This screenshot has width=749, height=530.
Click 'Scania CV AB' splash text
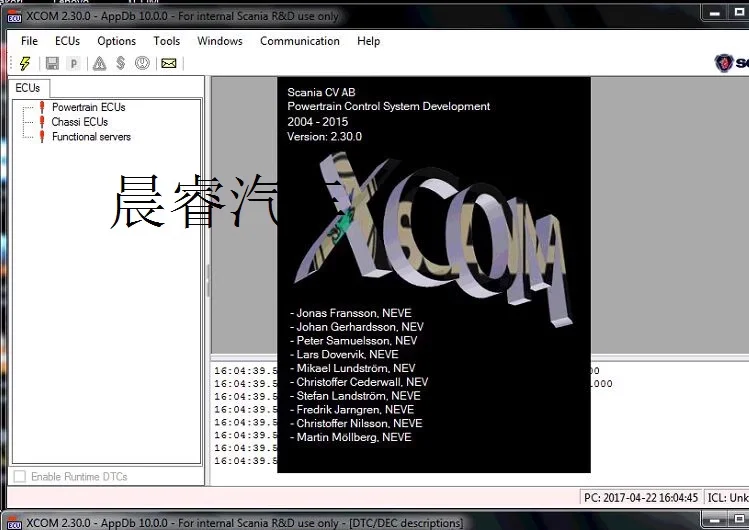pos(321,92)
